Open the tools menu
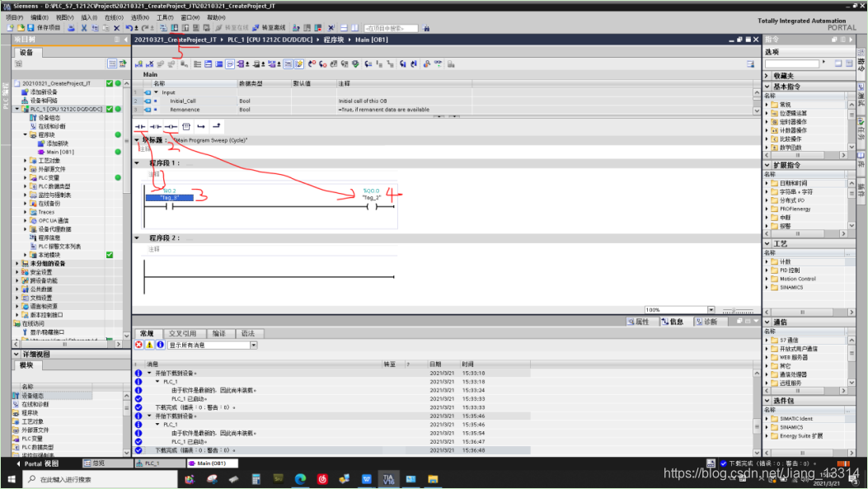Screen dimensions: 868x489 pos(165,17)
